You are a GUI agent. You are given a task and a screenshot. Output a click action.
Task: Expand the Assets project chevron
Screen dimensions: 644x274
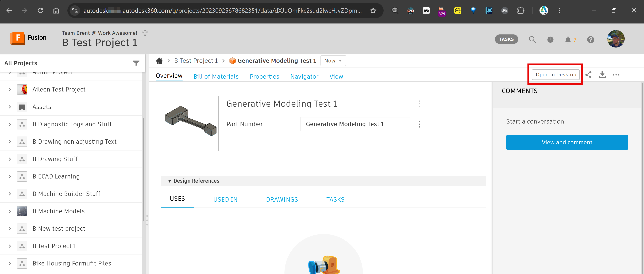tap(10, 107)
